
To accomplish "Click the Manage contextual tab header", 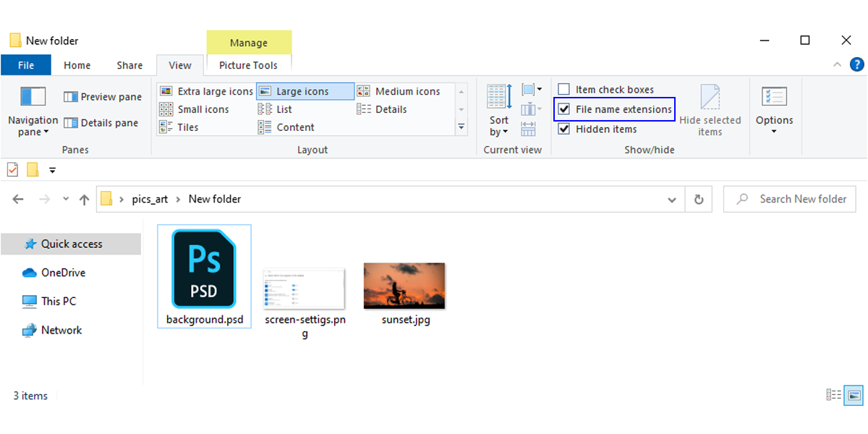I will (249, 43).
